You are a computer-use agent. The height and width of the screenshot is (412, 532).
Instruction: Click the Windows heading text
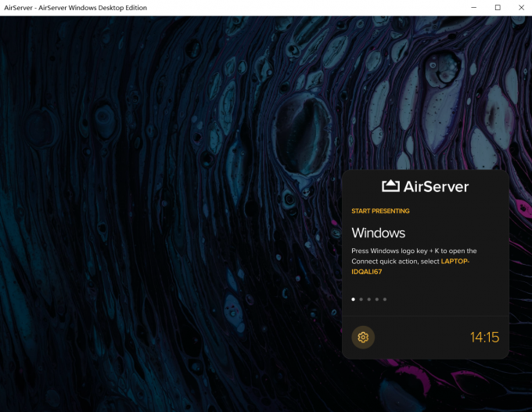pyautogui.click(x=379, y=233)
